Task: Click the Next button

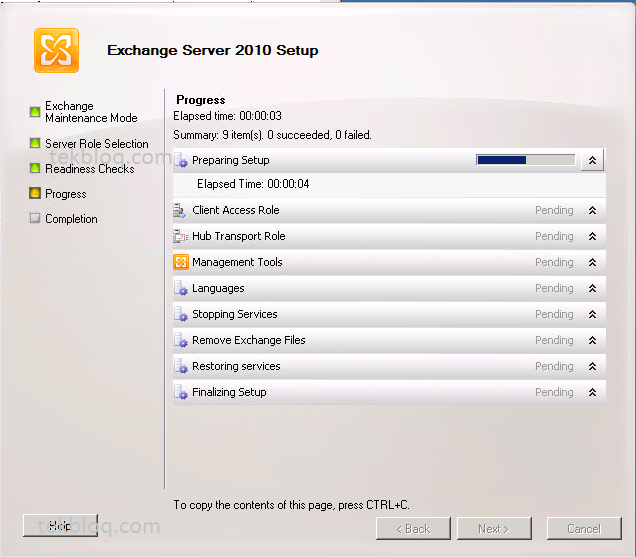Action: click(x=494, y=529)
